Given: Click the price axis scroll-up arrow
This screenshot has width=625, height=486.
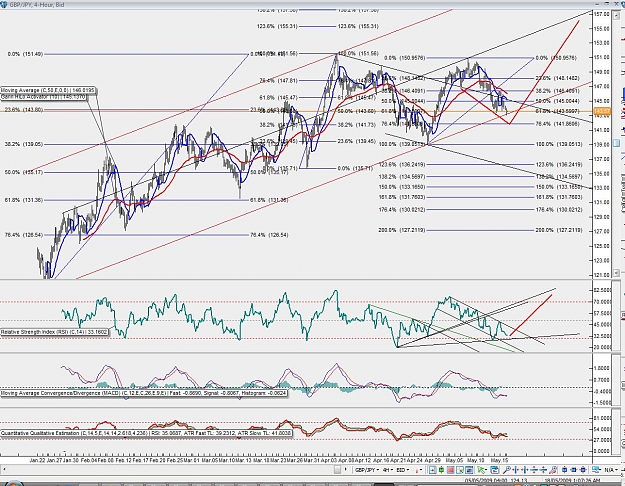Looking at the screenshot, I should click(x=616, y=14).
